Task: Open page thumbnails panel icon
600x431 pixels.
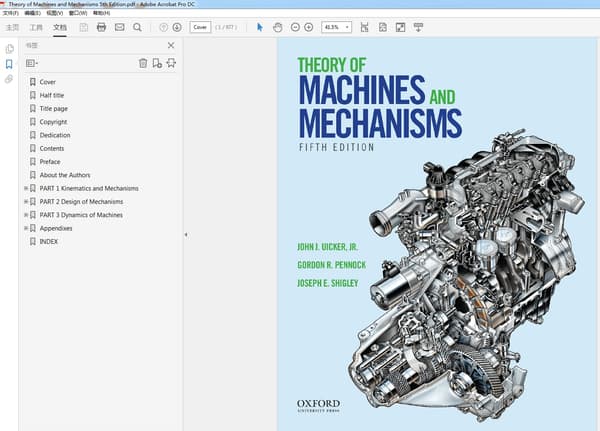Action: 10,49
